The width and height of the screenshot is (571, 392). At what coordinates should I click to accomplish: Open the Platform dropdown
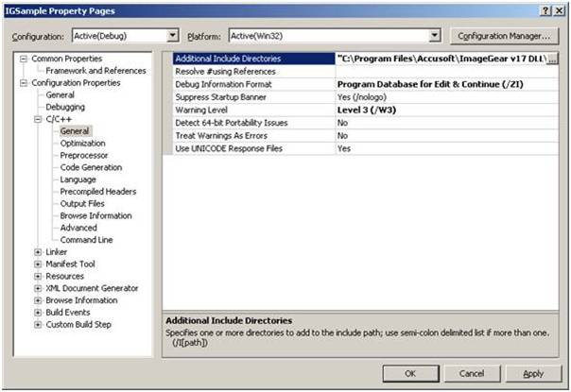pos(435,35)
